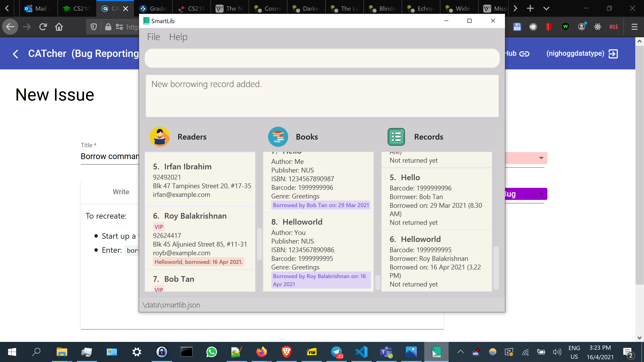The height and width of the screenshot is (362, 644).
Task: Open the SmartLib Help menu
Action: tap(178, 37)
